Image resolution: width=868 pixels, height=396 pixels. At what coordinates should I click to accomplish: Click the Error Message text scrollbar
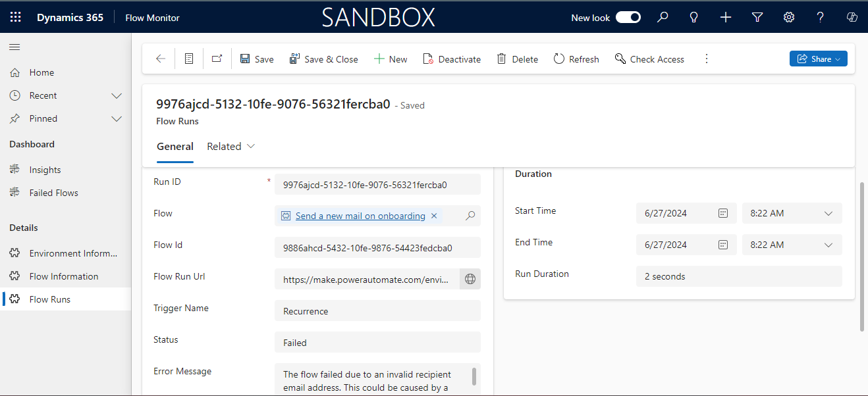pos(474,377)
